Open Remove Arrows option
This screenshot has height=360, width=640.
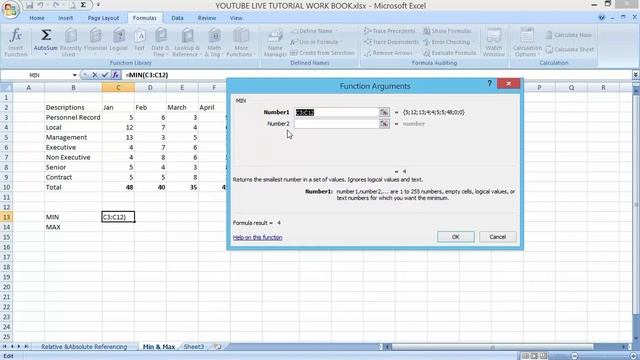390,53
